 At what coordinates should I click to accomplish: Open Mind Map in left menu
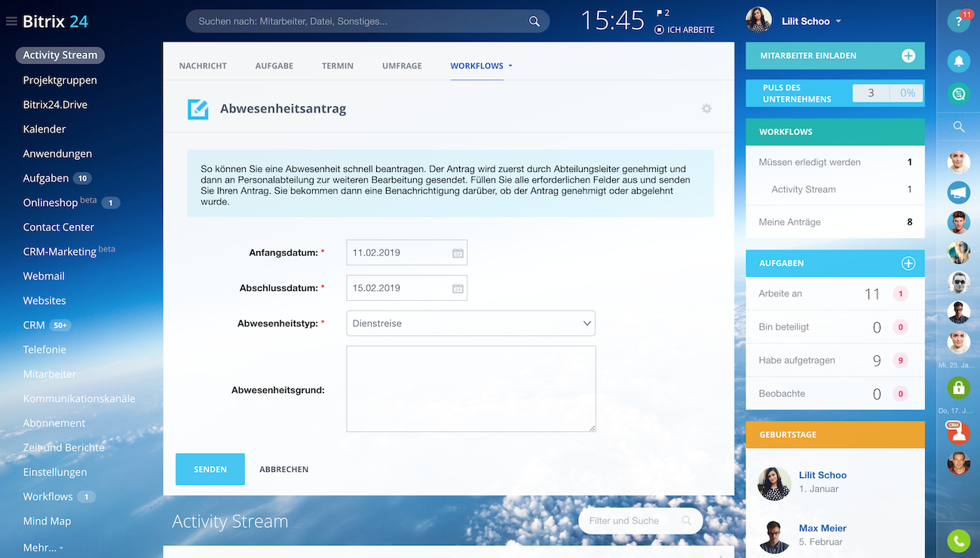(x=47, y=521)
